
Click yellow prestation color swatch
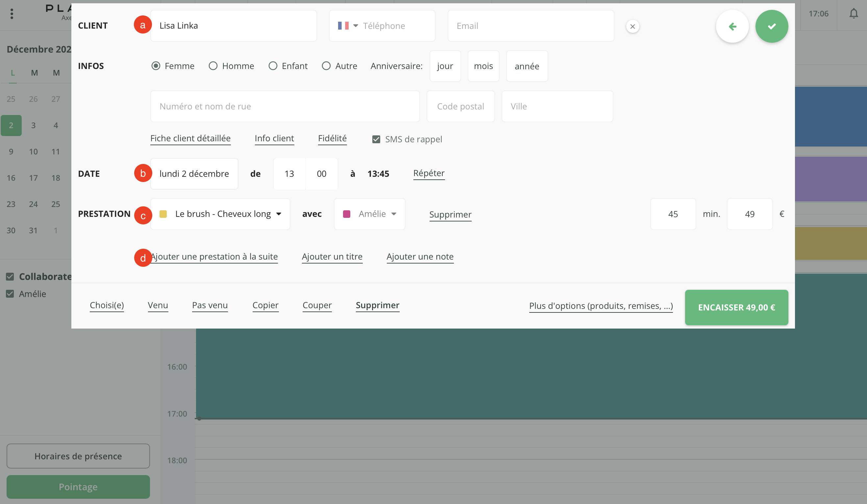(163, 214)
